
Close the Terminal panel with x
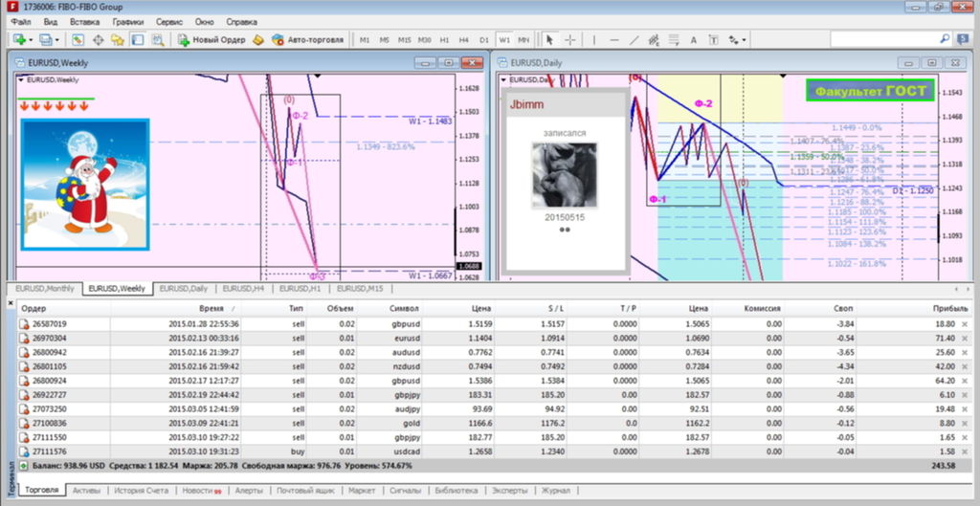(x=10, y=303)
